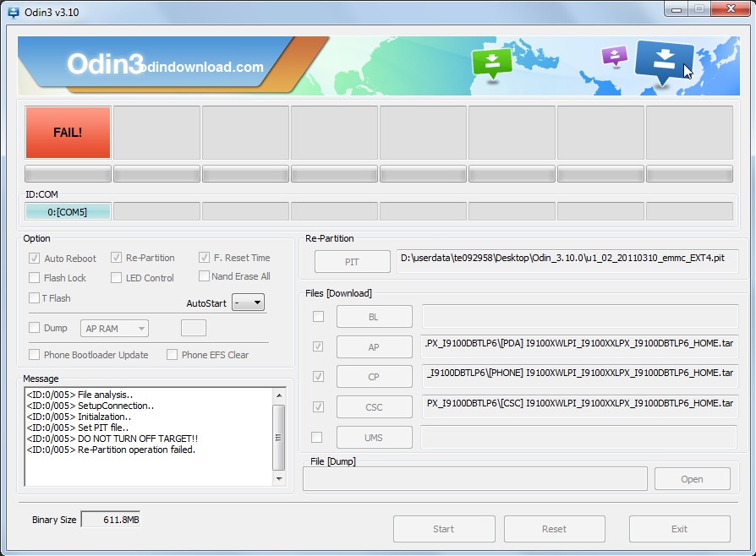Click the green download bubble icon in banner
The width and height of the screenshot is (756, 556).
pos(492,63)
